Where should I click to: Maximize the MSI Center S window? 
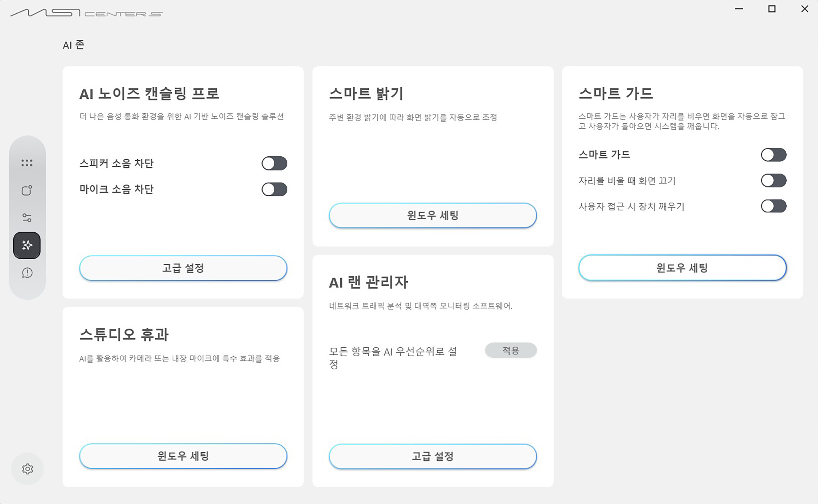pyautogui.click(x=772, y=9)
